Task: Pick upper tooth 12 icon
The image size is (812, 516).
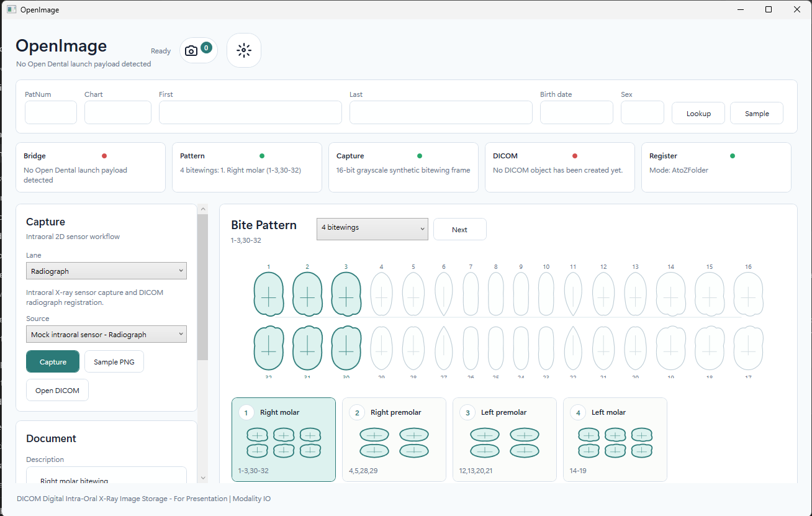Action: point(603,294)
